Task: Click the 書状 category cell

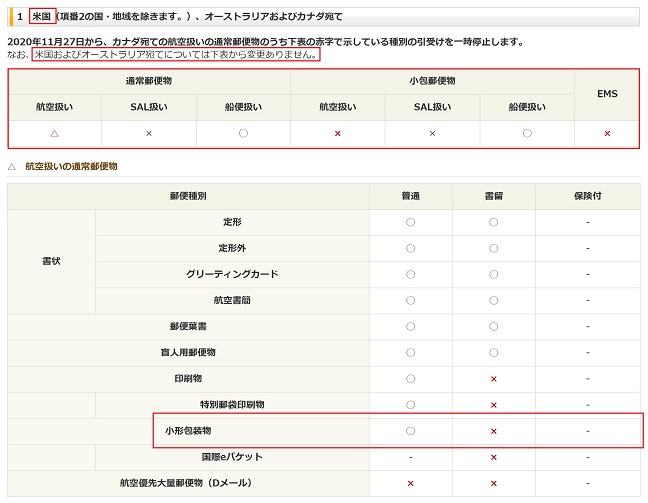Action: [51, 261]
